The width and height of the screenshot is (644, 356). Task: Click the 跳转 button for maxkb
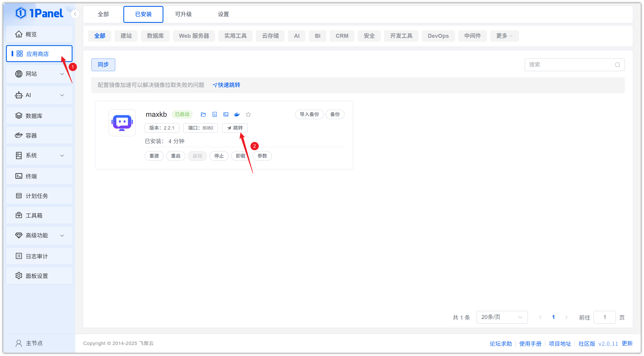[235, 128]
